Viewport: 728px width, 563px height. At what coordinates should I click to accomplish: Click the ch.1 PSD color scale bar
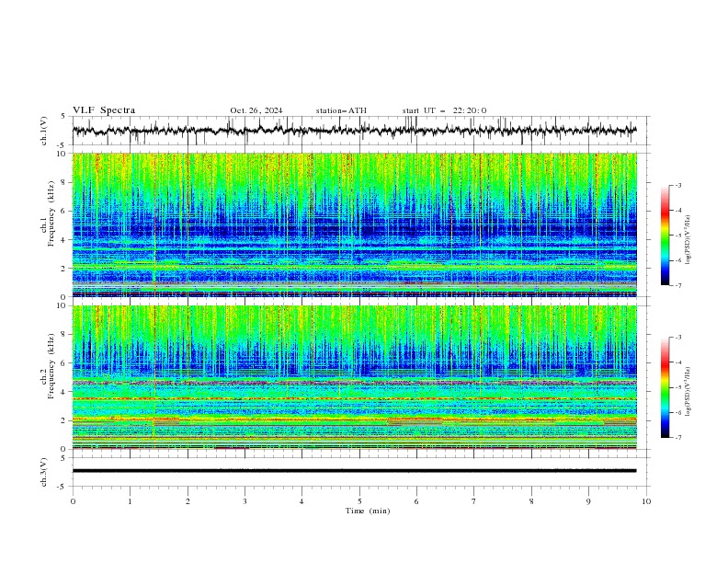click(x=665, y=236)
